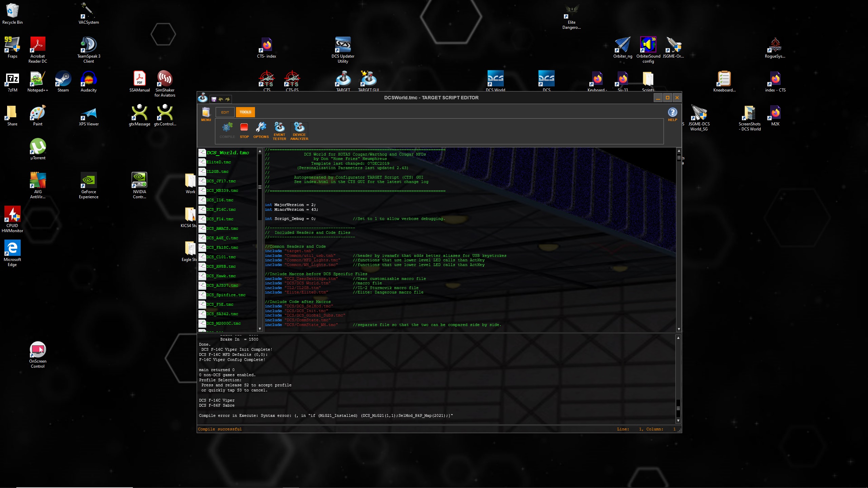Select EliteD.tmc from the file list
The width and height of the screenshot is (868, 488).
tap(219, 162)
